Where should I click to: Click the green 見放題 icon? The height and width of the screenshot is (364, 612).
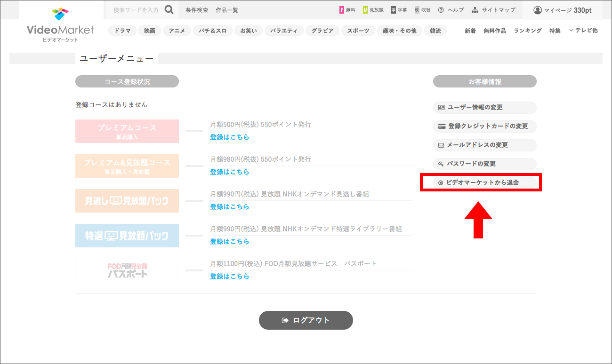pos(365,10)
